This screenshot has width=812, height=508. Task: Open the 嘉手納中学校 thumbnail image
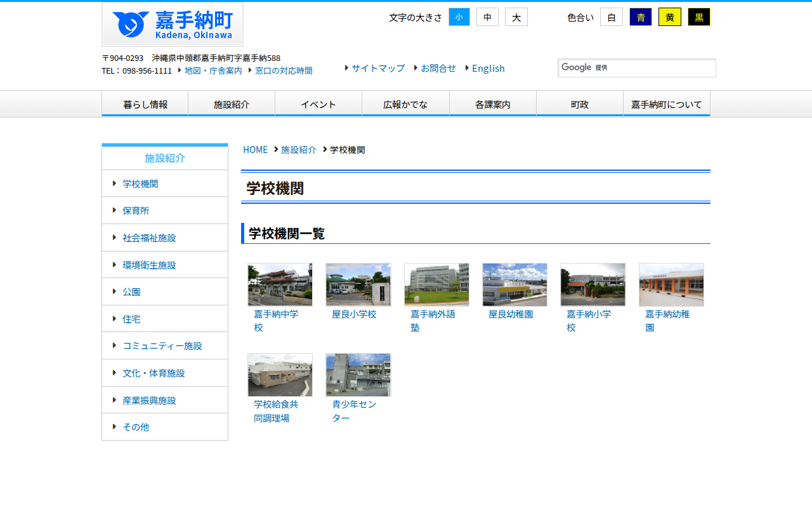click(x=280, y=284)
